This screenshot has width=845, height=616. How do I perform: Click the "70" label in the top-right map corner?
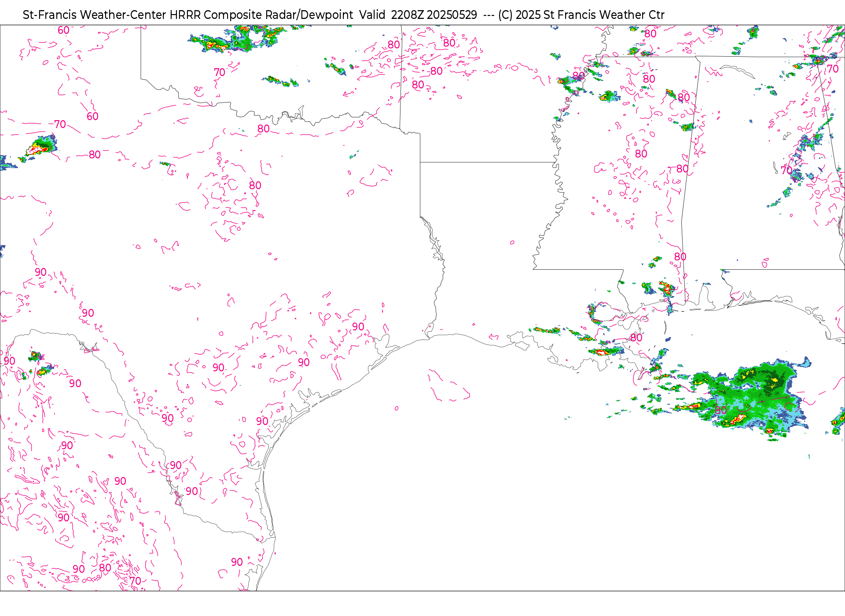tap(833, 69)
